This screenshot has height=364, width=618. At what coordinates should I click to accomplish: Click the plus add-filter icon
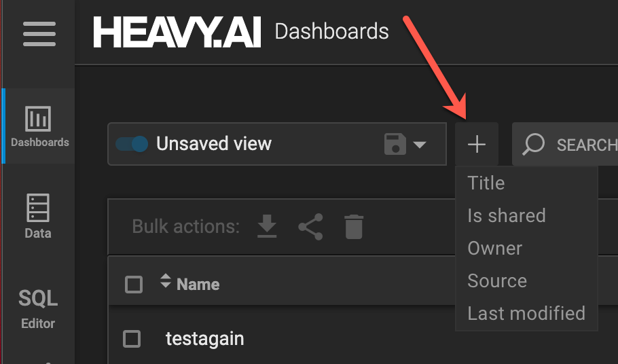point(477,144)
